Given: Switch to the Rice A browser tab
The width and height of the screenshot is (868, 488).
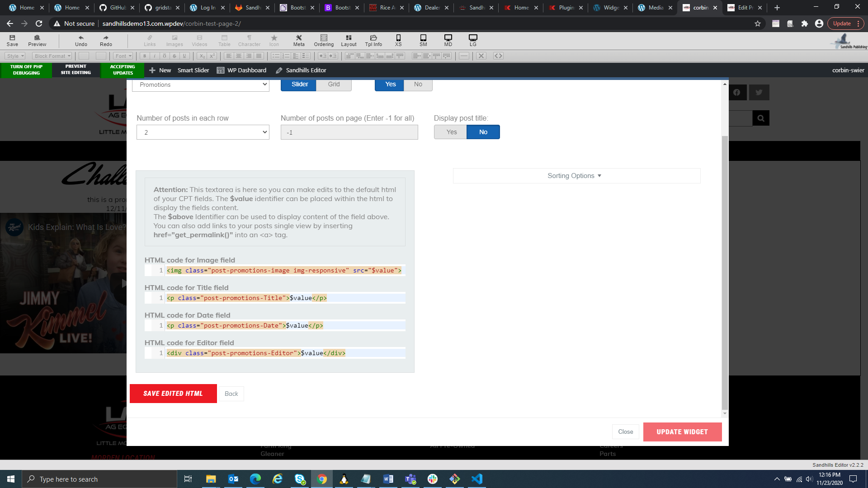Looking at the screenshot, I should point(387,8).
